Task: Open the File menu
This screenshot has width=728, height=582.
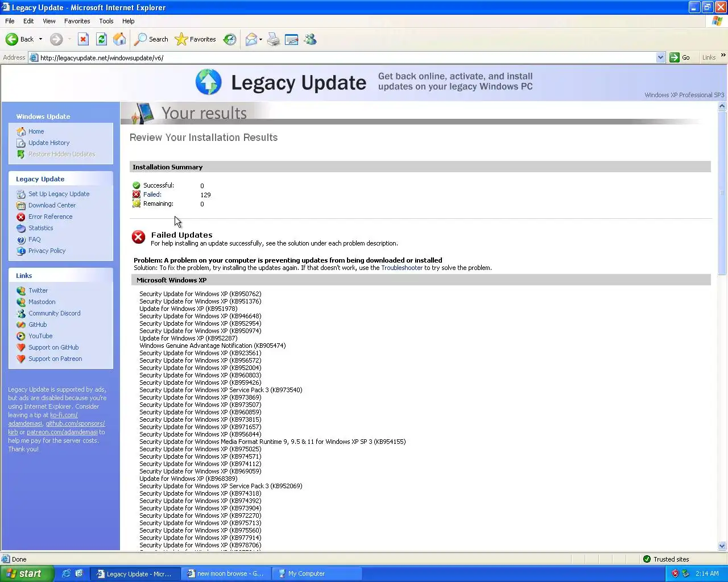Action: [x=10, y=21]
